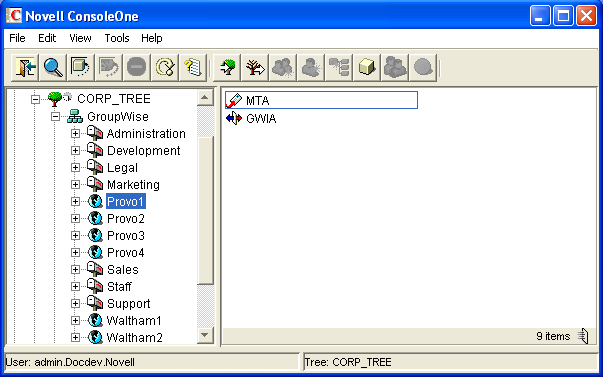This screenshot has width=603, height=377.
Task: Select Waltham2 in the tree
Action: coord(134,337)
